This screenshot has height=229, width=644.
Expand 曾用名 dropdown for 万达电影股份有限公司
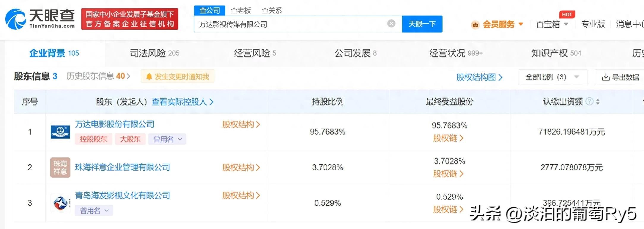(x=167, y=139)
